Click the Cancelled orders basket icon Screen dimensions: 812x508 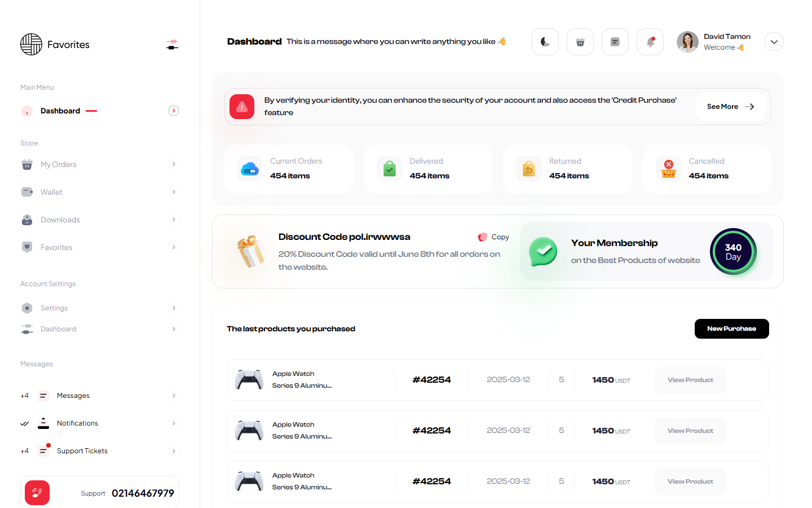(668, 169)
